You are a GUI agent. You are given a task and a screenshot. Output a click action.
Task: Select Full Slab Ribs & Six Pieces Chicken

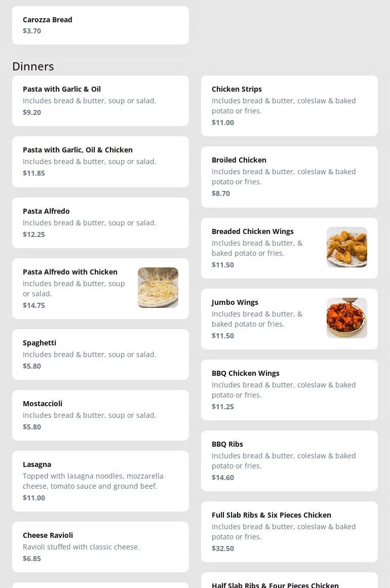tap(290, 532)
